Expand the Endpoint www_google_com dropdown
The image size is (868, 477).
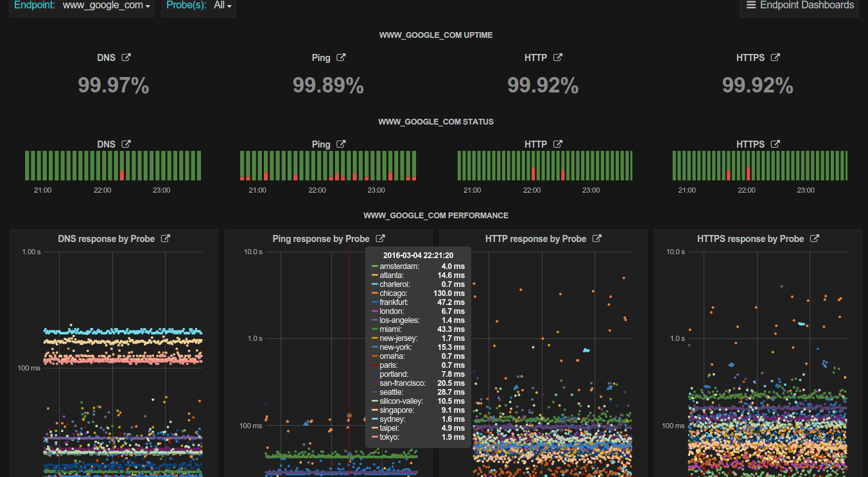[107, 6]
